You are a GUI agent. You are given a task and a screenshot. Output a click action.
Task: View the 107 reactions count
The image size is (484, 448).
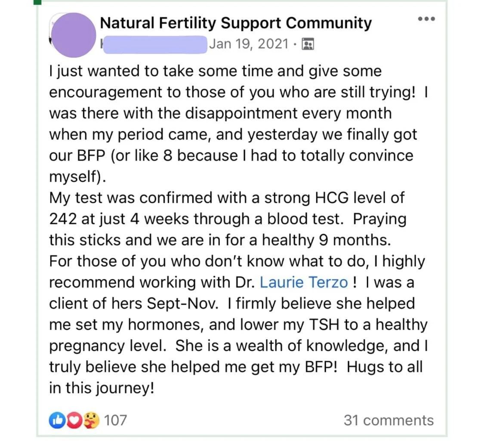tap(116, 420)
